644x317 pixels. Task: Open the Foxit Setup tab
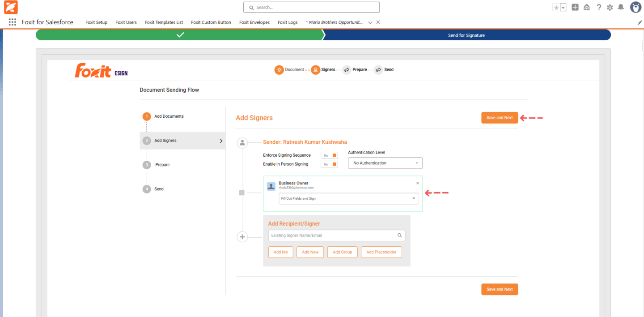point(96,22)
